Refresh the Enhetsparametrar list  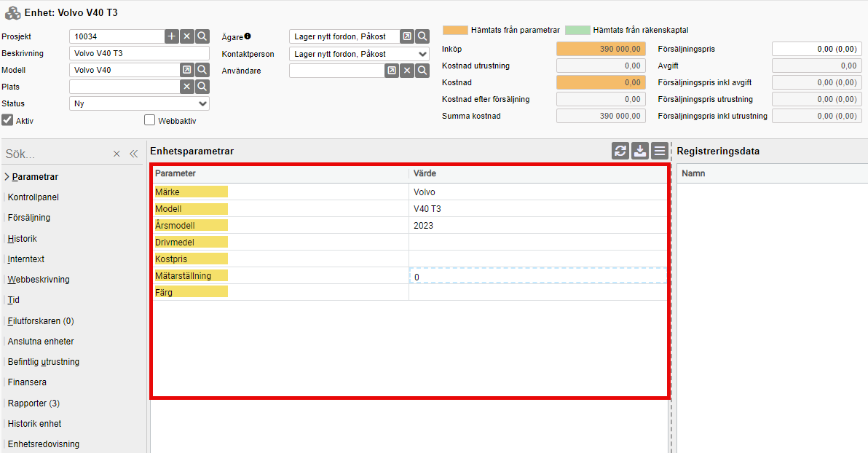(620, 151)
